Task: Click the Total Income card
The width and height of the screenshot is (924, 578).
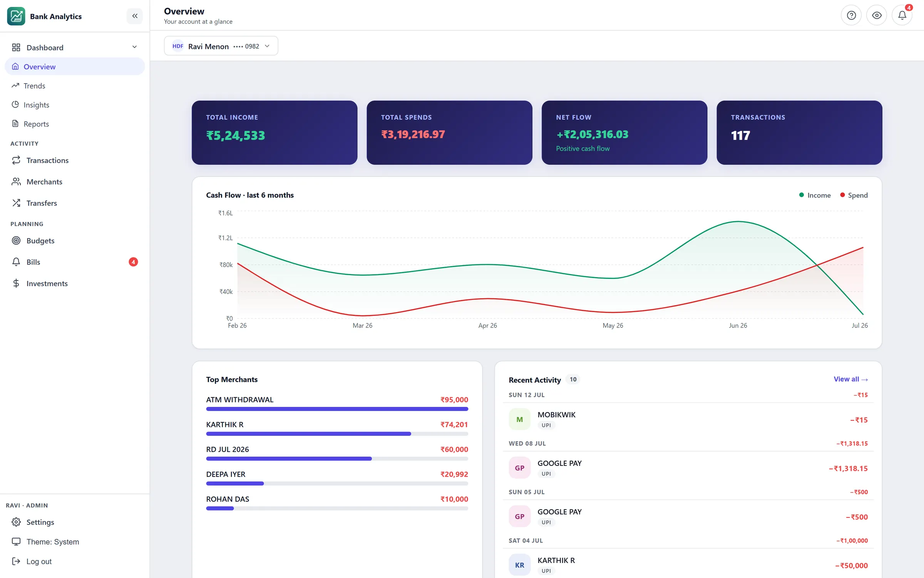Action: coord(275,133)
